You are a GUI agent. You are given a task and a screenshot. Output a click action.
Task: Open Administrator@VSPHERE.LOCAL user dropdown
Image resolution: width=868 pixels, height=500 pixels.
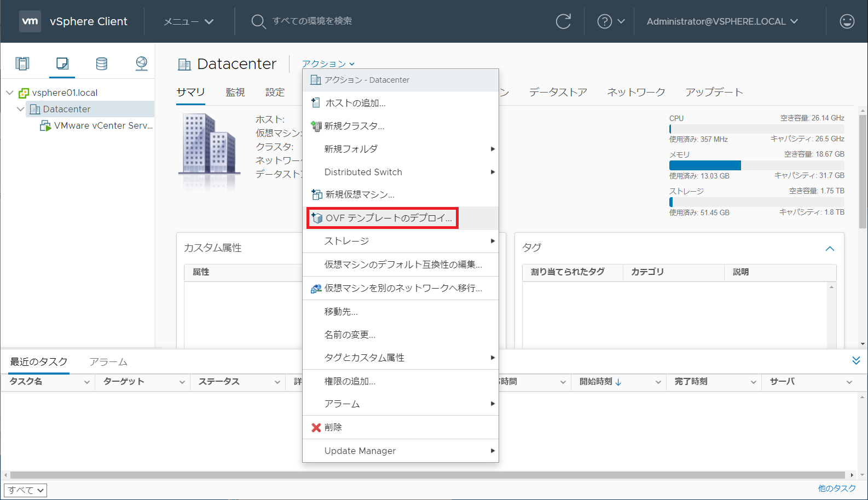[722, 21]
